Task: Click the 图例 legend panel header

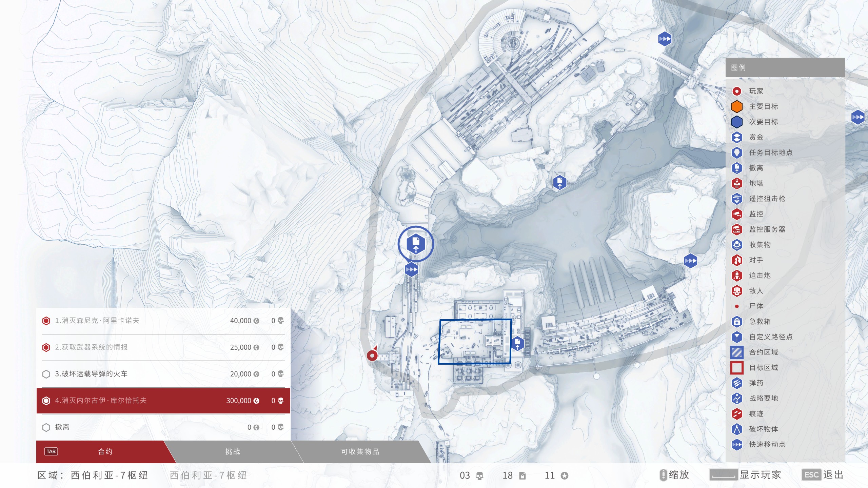Action: pos(785,67)
